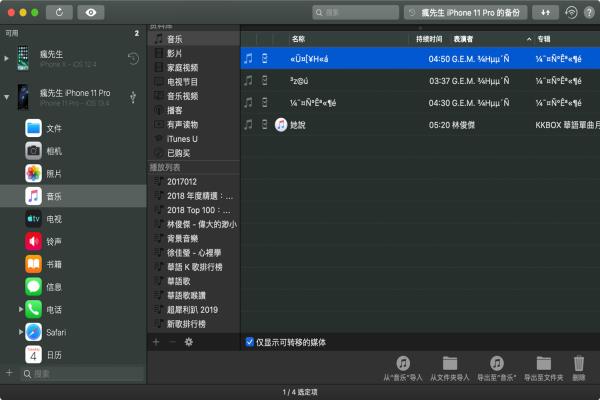Select the song row 她說

click(420, 125)
